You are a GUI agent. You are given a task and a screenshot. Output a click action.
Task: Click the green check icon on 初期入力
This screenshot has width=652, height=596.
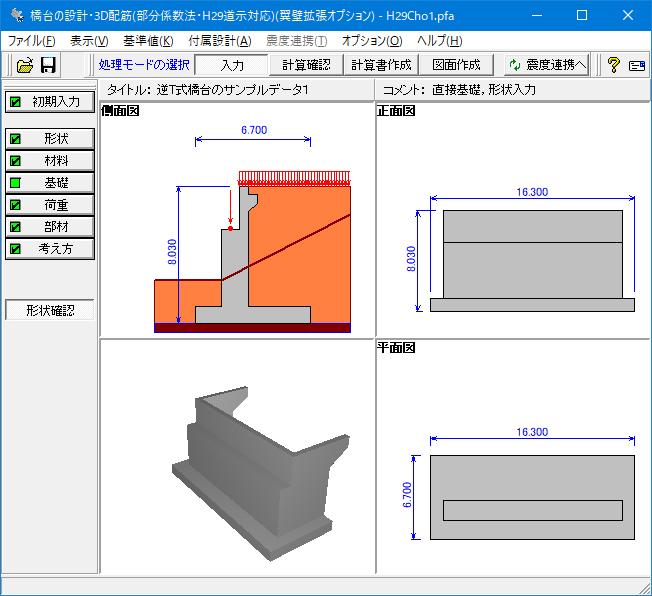pos(15,102)
